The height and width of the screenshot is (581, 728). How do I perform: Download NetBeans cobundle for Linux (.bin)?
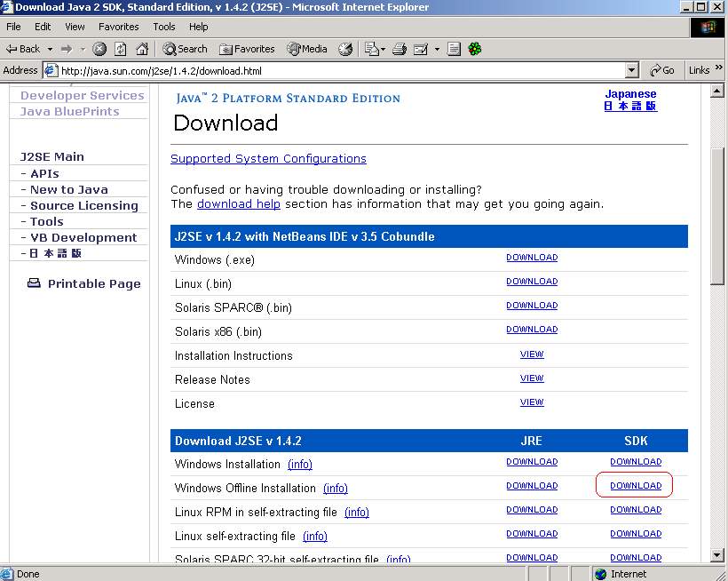(x=532, y=282)
